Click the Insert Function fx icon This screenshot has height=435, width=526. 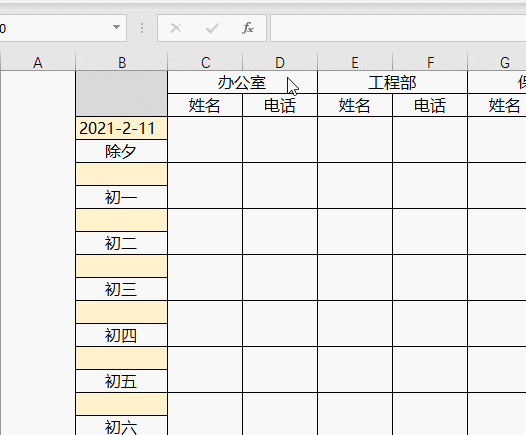(248, 28)
